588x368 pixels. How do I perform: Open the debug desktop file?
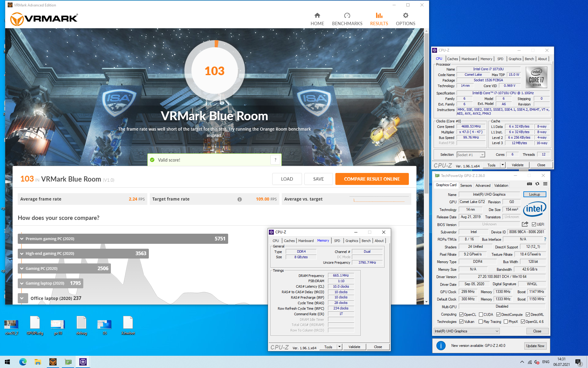[x=81, y=325]
